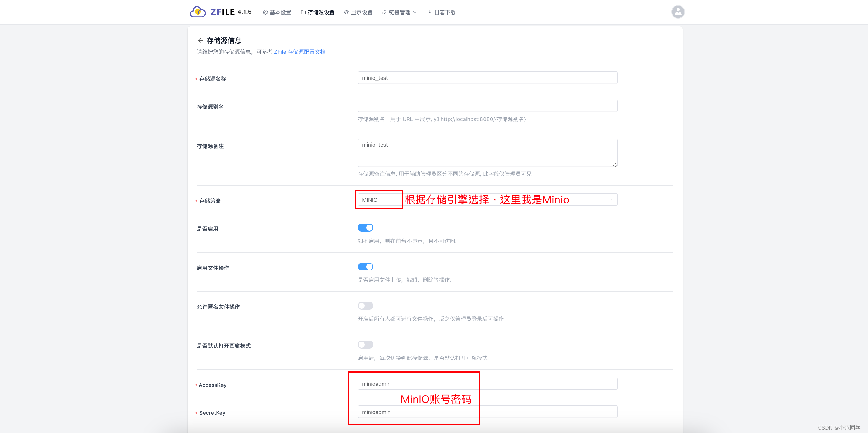This screenshot has width=868, height=433.
Task: Click the eye icon of 显示设置
Action: pyautogui.click(x=346, y=12)
